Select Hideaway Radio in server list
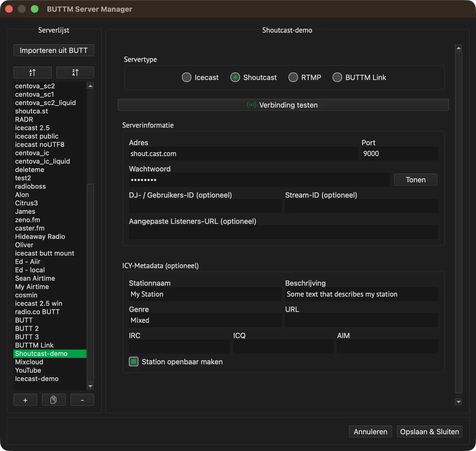 50,237
